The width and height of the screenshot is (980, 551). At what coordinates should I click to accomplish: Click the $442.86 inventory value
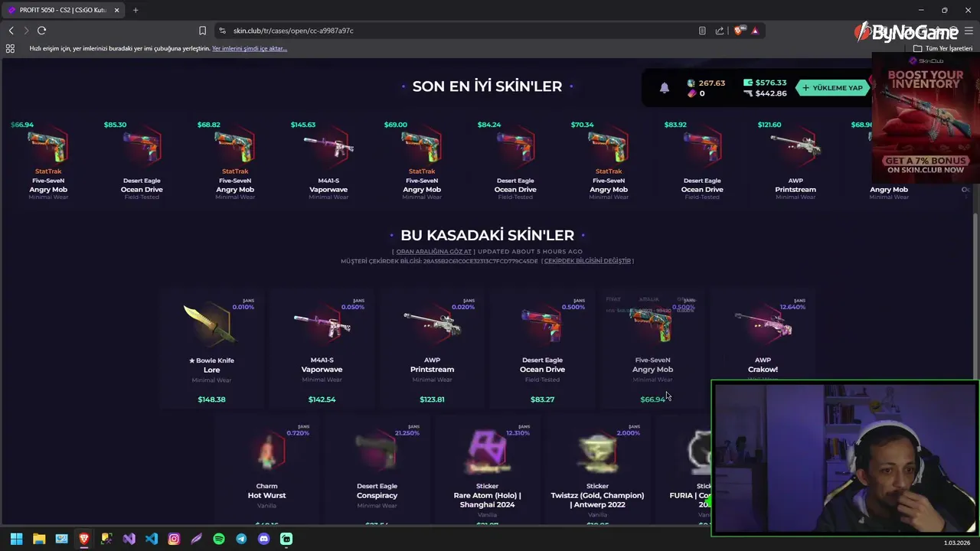(765, 93)
